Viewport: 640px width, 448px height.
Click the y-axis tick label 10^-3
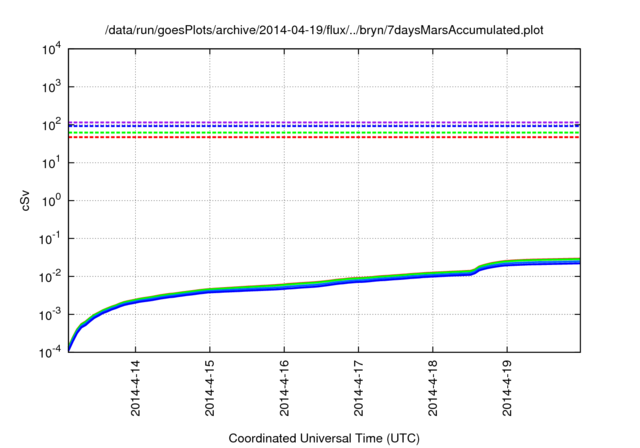pos(50,315)
